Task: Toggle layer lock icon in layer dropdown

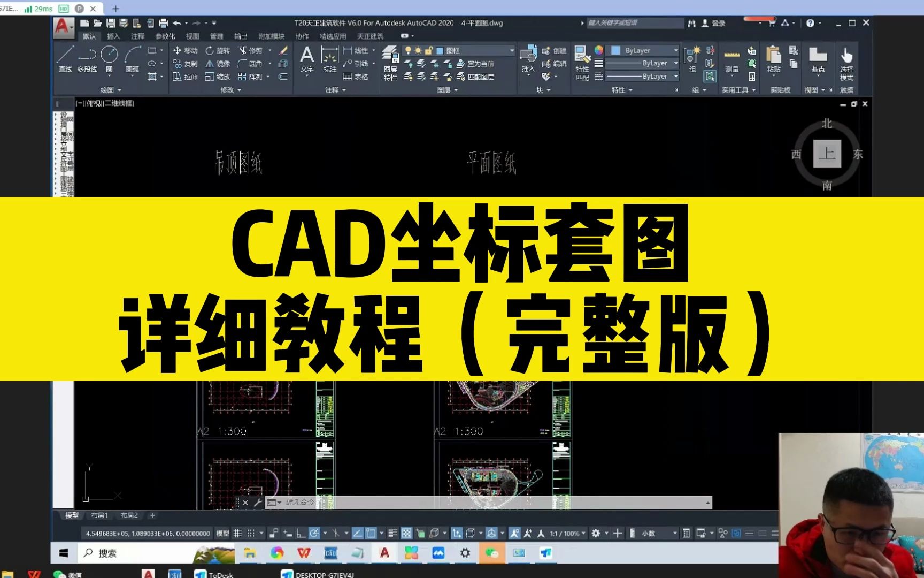Action: (428, 50)
